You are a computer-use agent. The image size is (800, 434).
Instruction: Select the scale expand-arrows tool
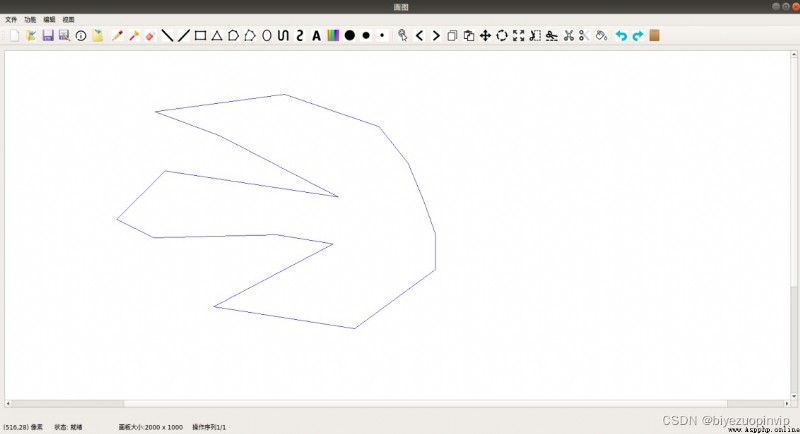pos(518,36)
